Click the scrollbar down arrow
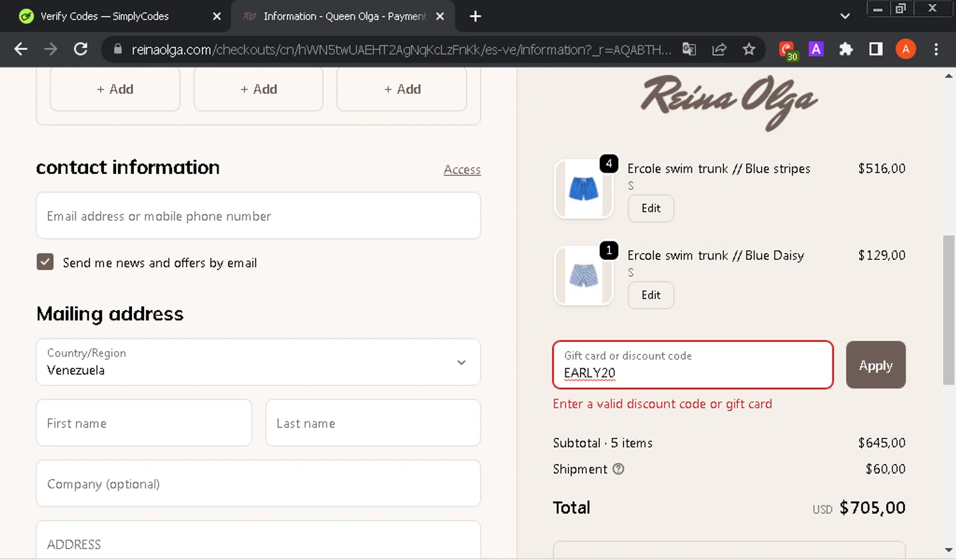Image resolution: width=956 pixels, height=560 pixels. click(x=949, y=550)
